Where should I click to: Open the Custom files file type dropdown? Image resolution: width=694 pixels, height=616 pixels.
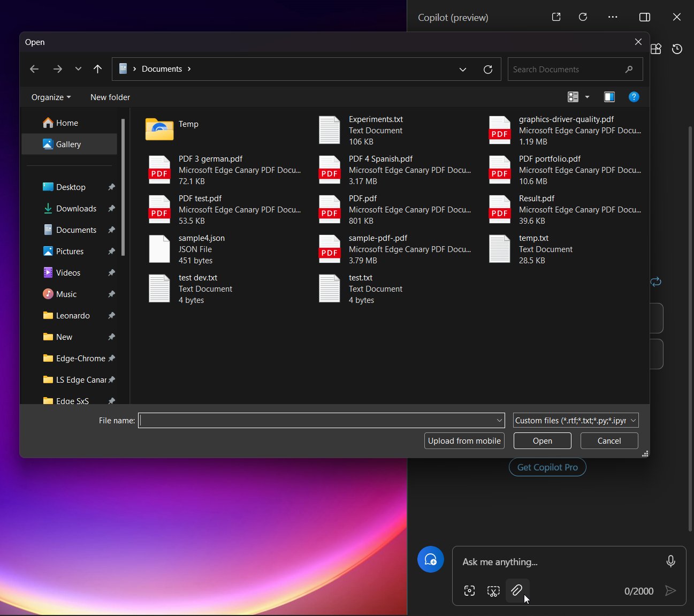coord(575,420)
